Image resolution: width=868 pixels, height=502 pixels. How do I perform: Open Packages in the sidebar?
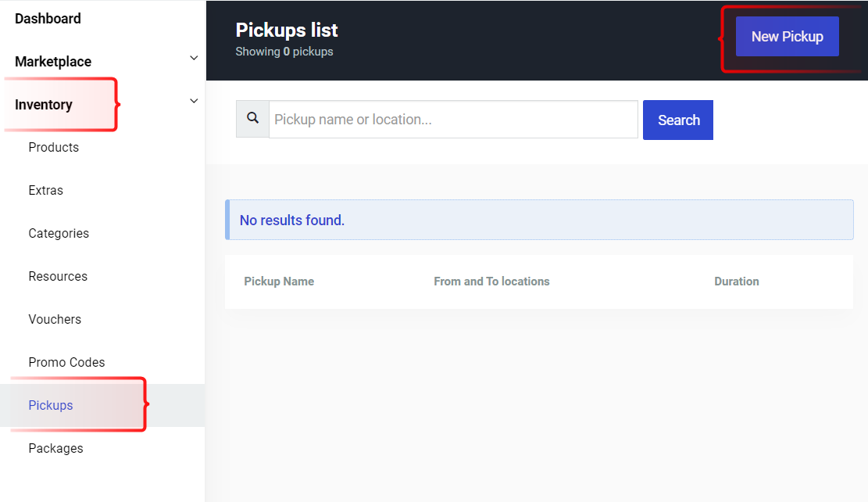[56, 448]
